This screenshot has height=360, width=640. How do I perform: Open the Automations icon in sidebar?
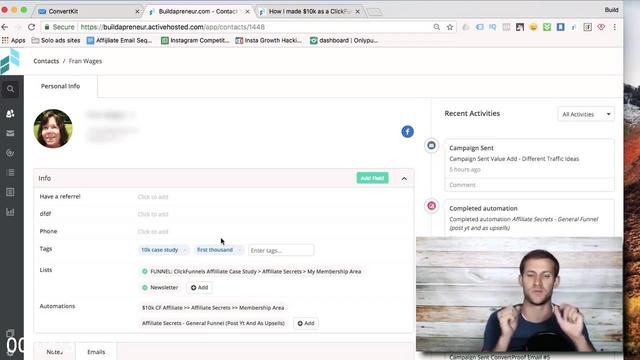(10, 153)
